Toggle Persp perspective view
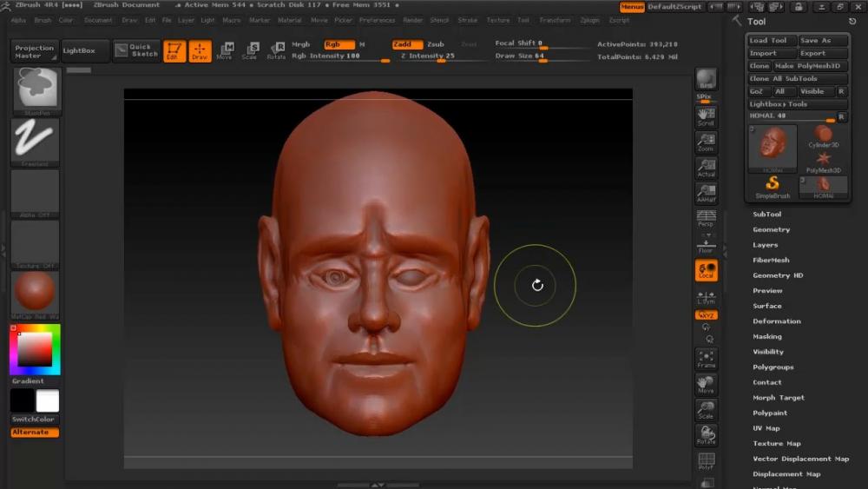Viewport: 868px width, 489px height. pyautogui.click(x=706, y=219)
